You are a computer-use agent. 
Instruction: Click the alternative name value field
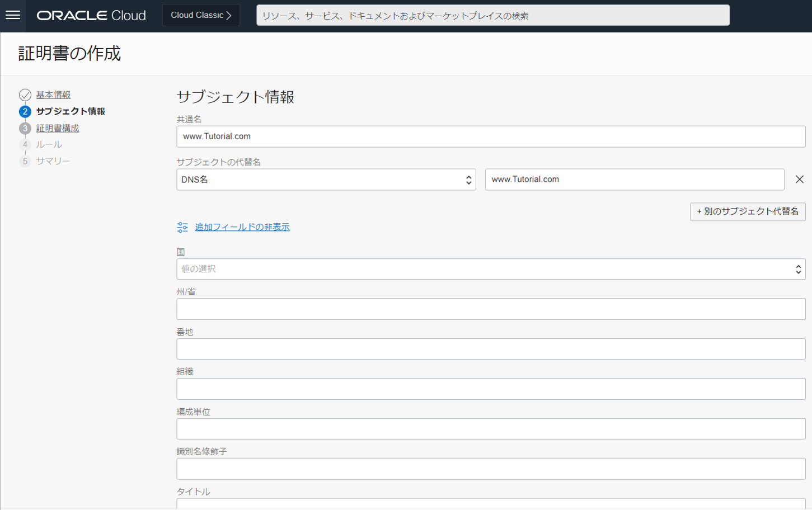pyautogui.click(x=634, y=180)
